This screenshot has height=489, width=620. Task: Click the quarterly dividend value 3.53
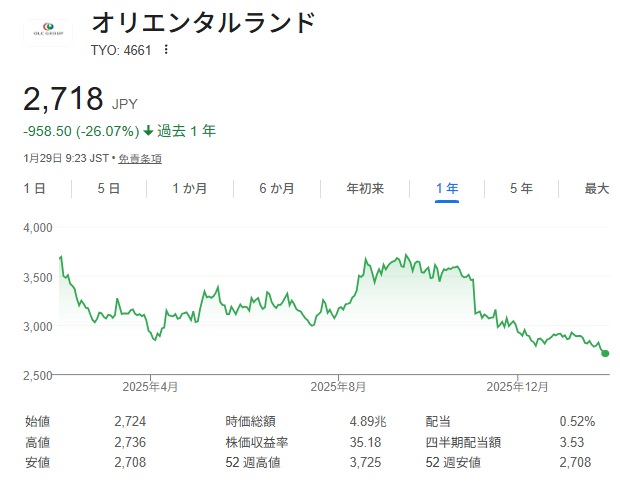click(x=572, y=442)
